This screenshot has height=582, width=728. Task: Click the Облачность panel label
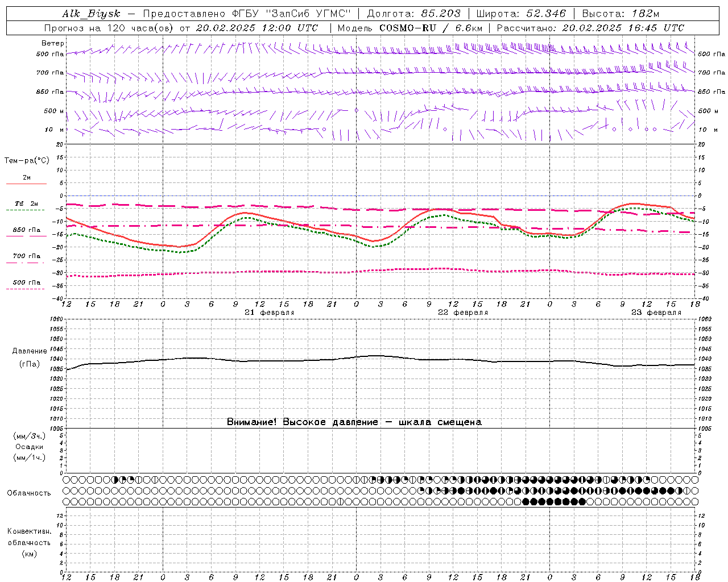click(29, 493)
